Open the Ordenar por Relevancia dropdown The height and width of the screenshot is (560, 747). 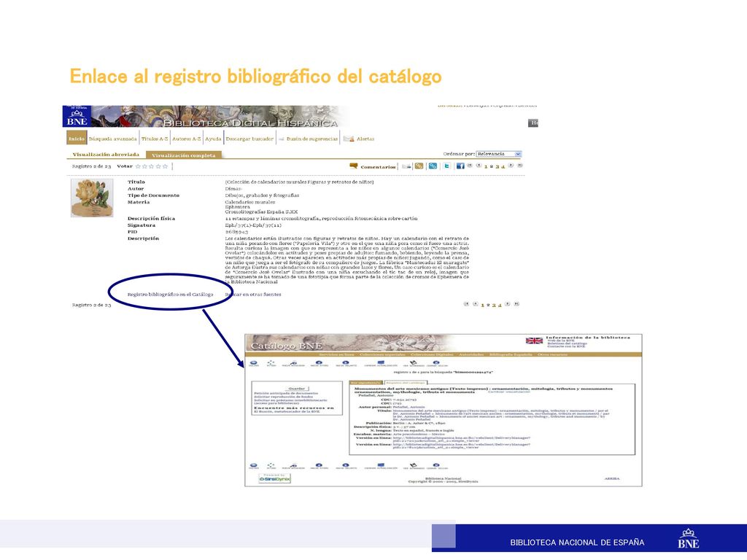(x=499, y=154)
